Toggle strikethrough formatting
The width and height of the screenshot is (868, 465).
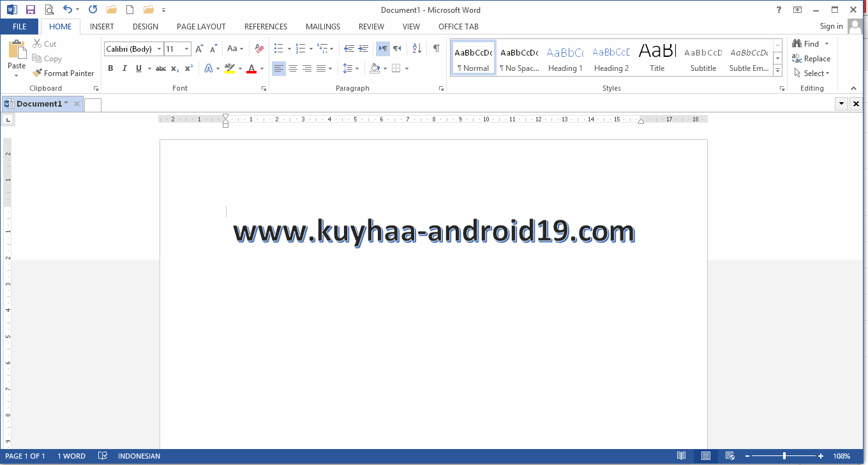[x=161, y=68]
